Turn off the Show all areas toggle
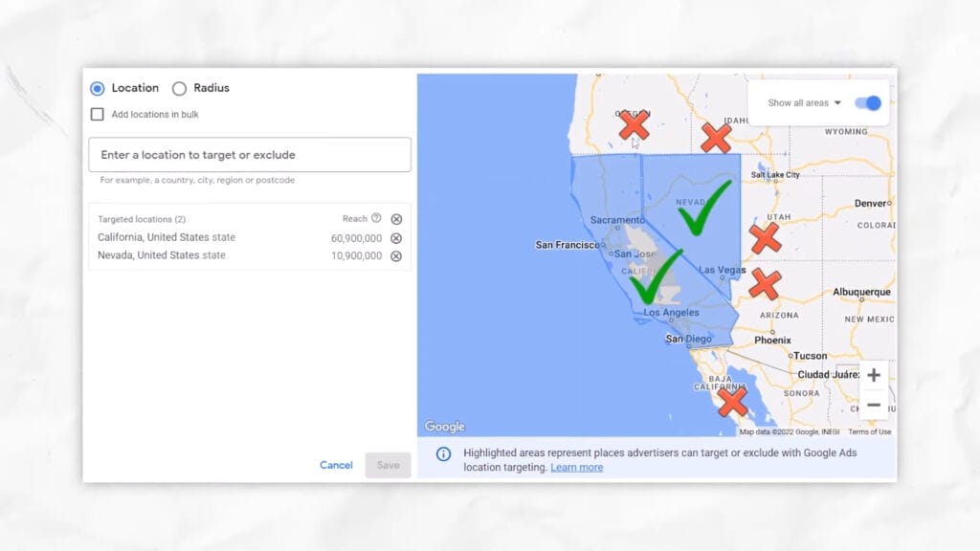The image size is (980, 551). (x=867, y=102)
